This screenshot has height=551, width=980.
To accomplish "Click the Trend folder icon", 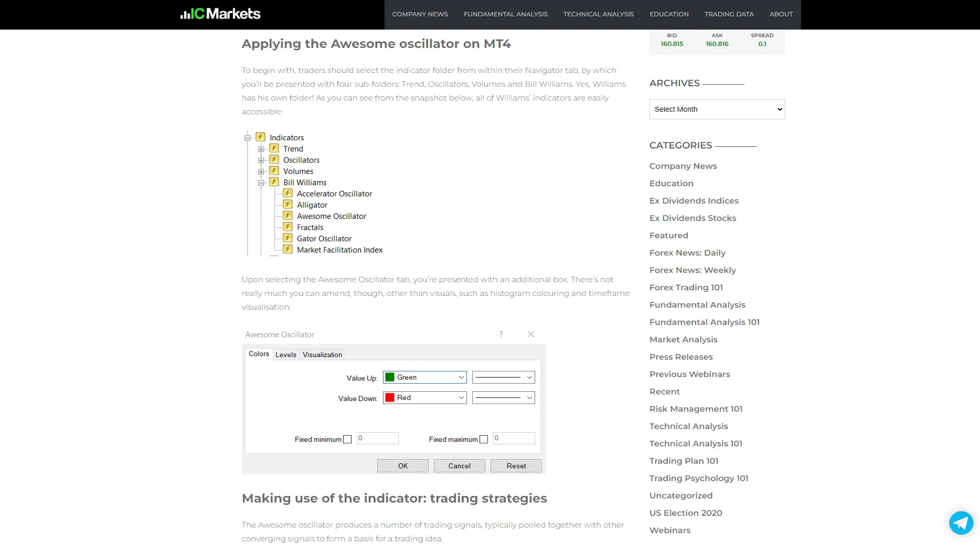I will pos(274,148).
